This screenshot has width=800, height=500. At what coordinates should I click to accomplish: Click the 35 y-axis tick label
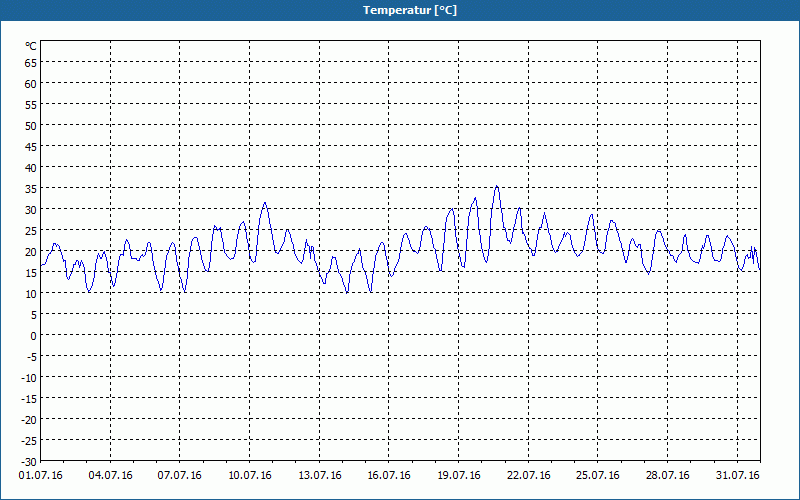pos(30,189)
